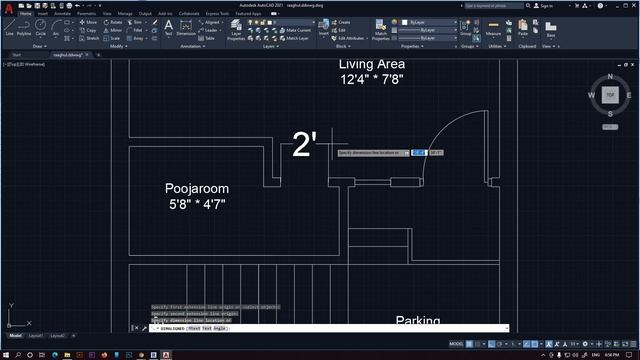640x360 pixels.
Task: Toggle annotation visibility in status bar
Action: point(548,344)
